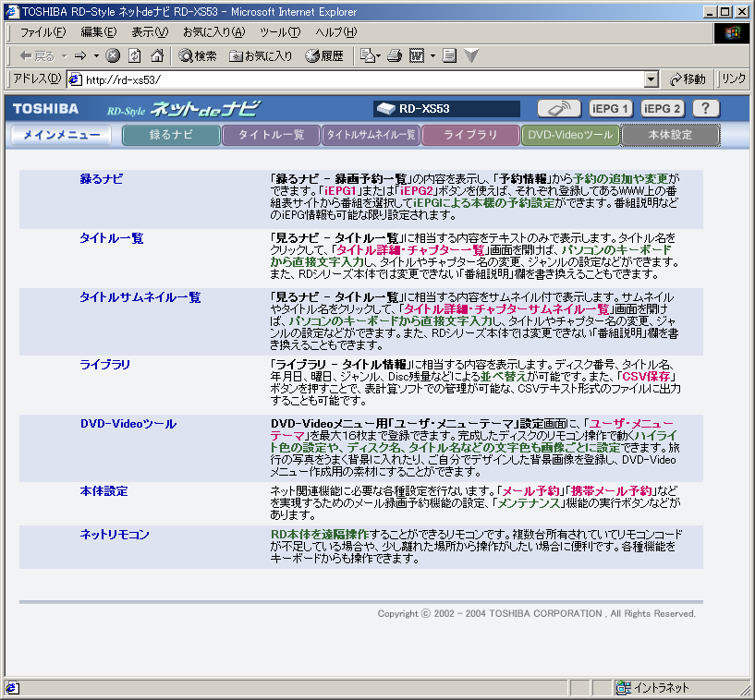755x700 pixels.
Task: Click the Back arrow toolbar icon
Action: 37,56
